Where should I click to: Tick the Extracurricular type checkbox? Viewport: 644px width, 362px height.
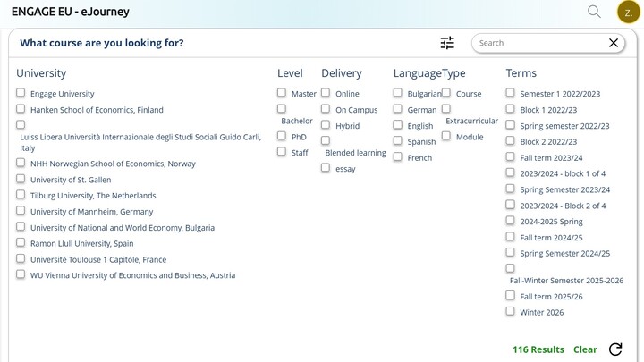click(x=446, y=109)
